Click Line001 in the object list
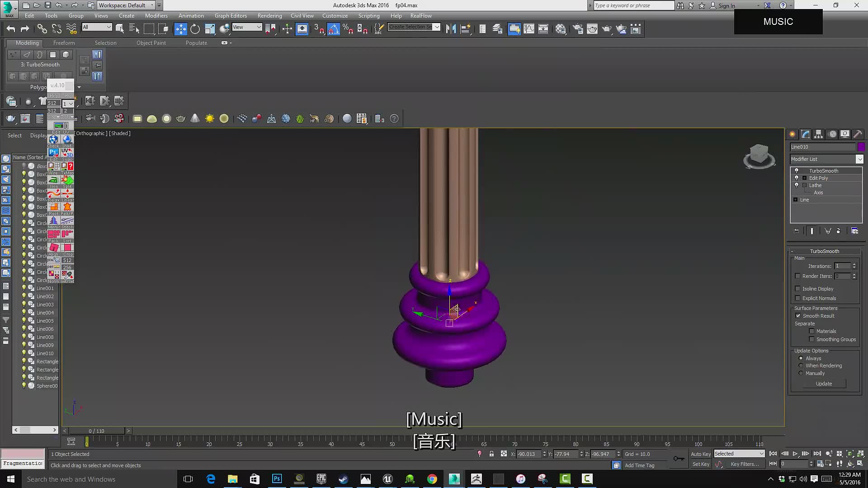The height and width of the screenshot is (488, 868). (45, 288)
